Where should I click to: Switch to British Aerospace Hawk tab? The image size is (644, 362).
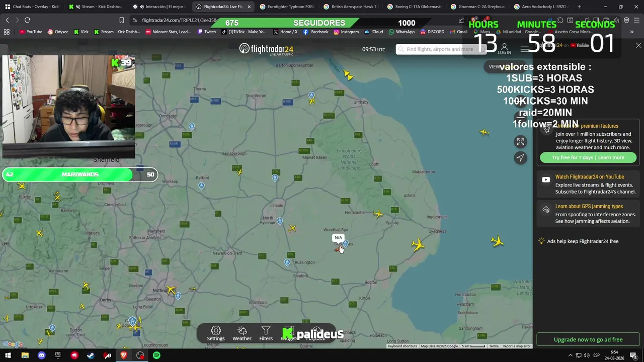(x=352, y=7)
